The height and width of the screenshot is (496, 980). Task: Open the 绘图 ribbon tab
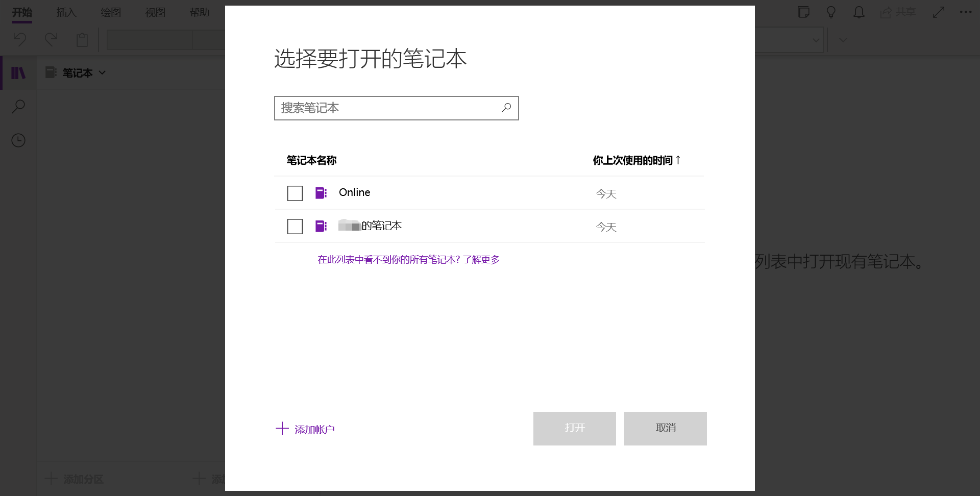[111, 12]
